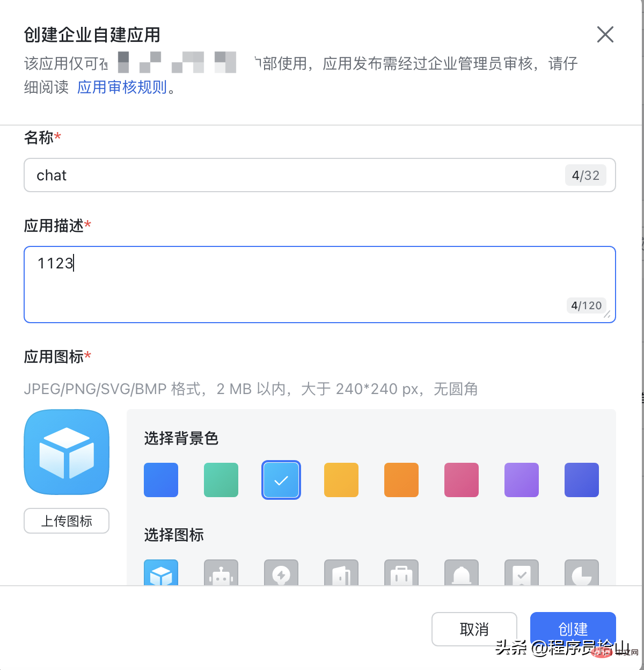The height and width of the screenshot is (670, 644).
Task: Click the 取消 cancel button
Action: click(x=474, y=629)
